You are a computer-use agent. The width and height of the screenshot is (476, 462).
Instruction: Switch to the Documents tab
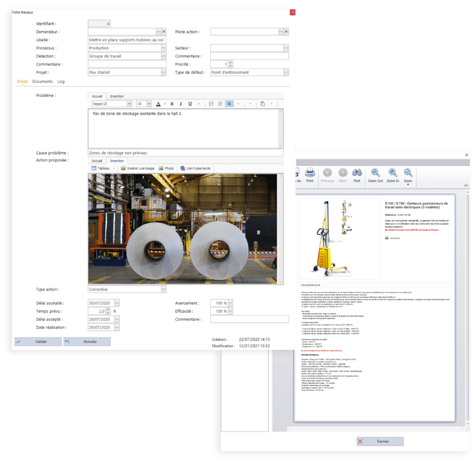tap(42, 81)
